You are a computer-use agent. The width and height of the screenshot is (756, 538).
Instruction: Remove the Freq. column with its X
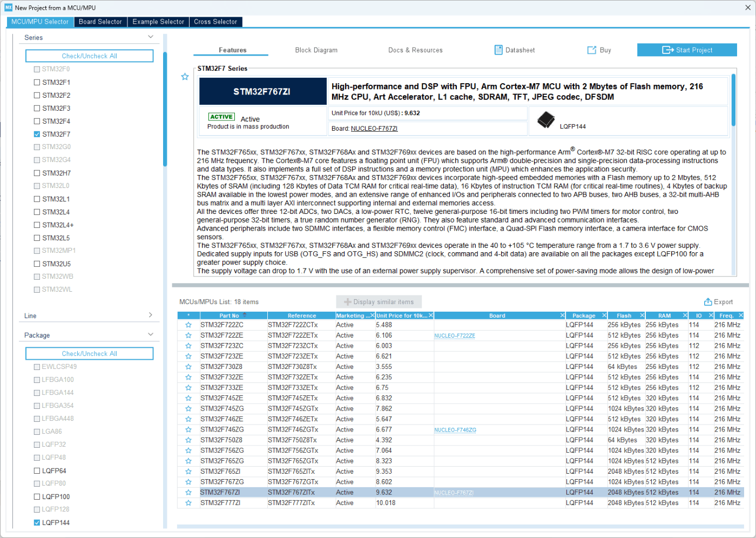[741, 315]
